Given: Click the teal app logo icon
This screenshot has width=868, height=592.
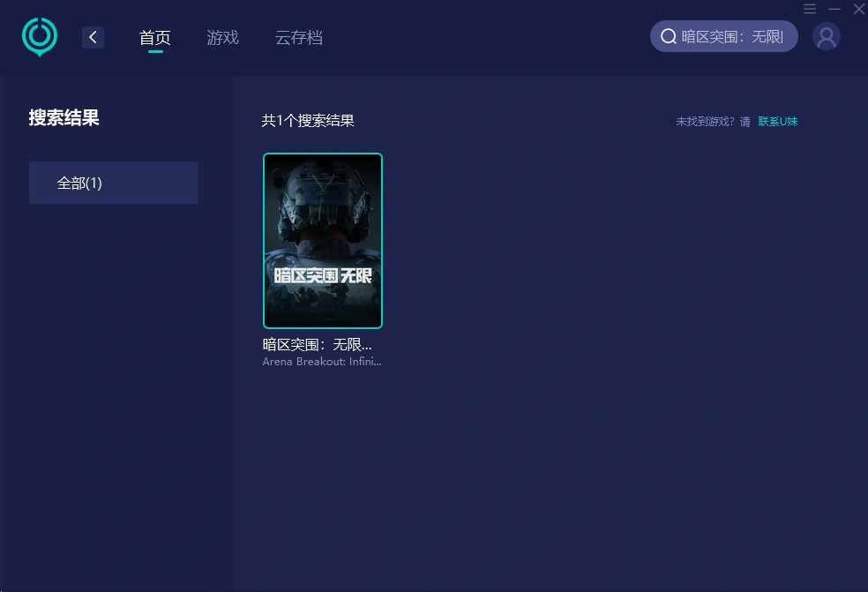Looking at the screenshot, I should (40, 36).
